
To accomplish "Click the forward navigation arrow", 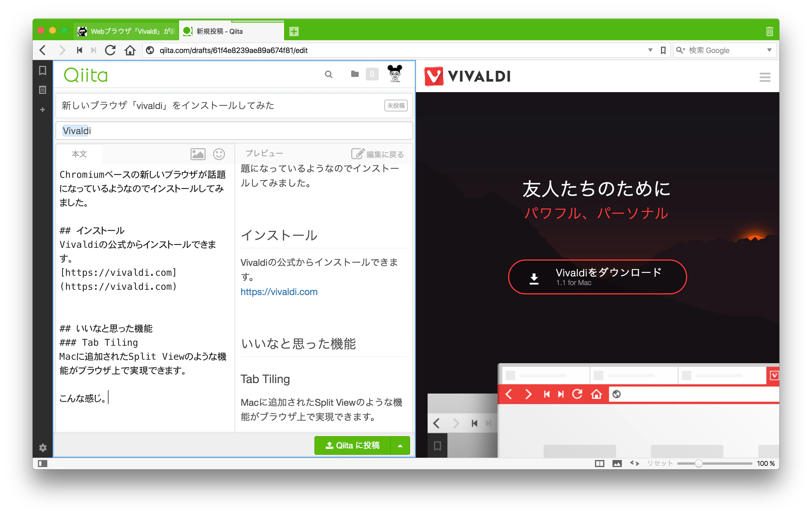I will pyautogui.click(x=62, y=50).
